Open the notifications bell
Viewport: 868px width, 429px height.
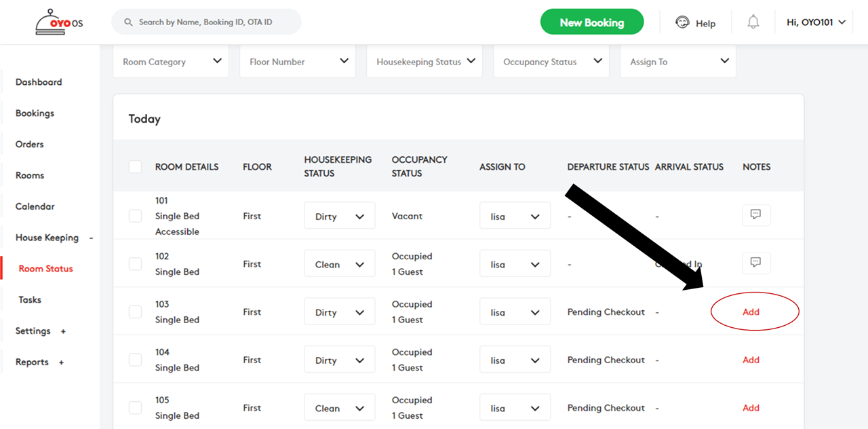coord(753,22)
